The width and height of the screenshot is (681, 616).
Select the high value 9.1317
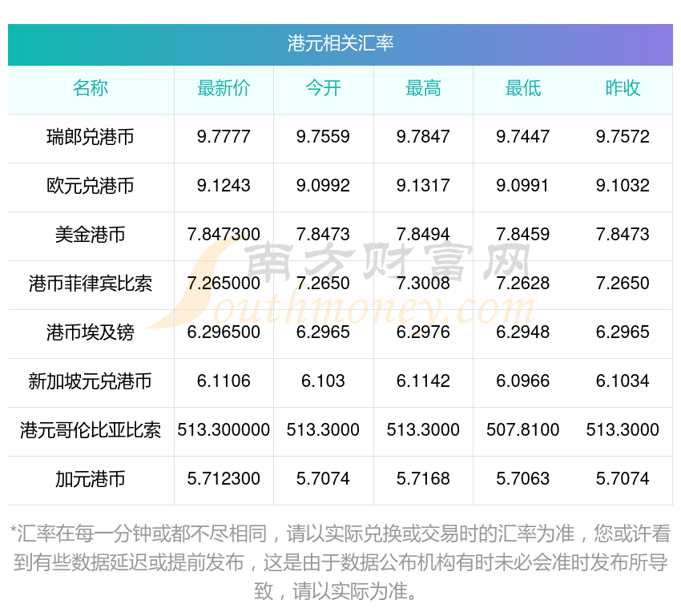(423, 186)
